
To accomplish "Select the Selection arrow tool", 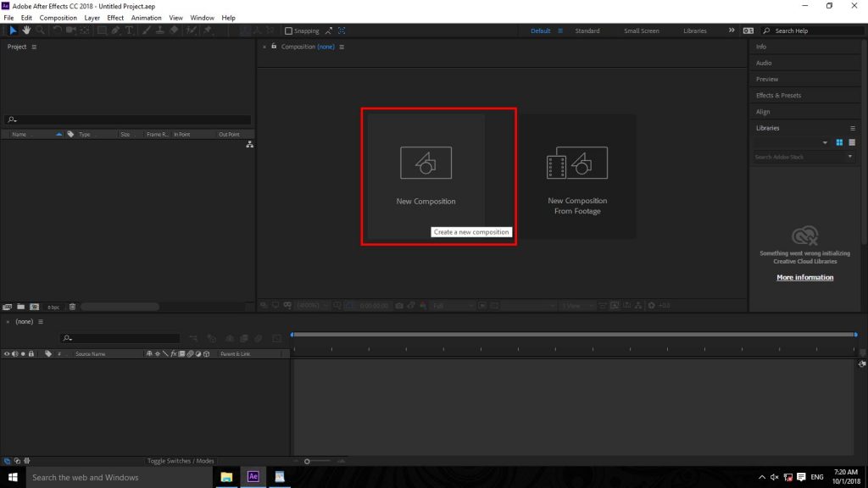I will coord(13,30).
